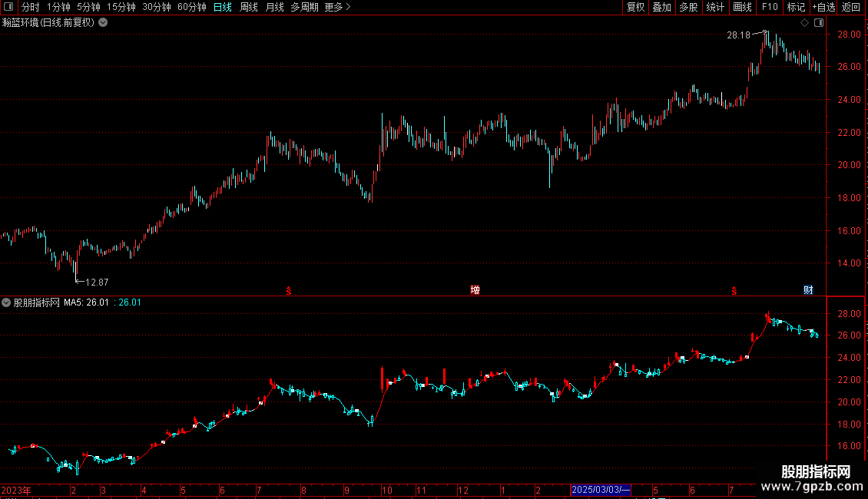Screen dimensions: 868x499
Task: Click the 28.18 high price label
Action: [x=738, y=35]
